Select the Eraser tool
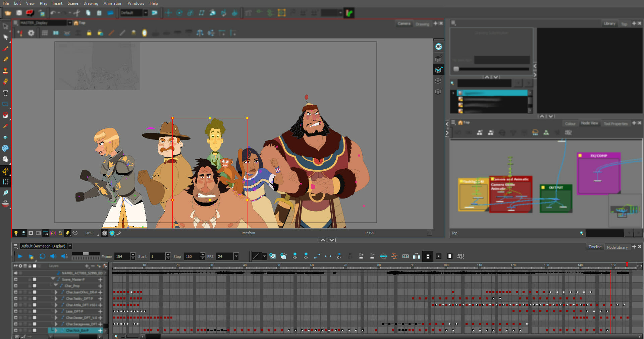Viewport: 644px width, 339px height. pyautogui.click(x=5, y=81)
